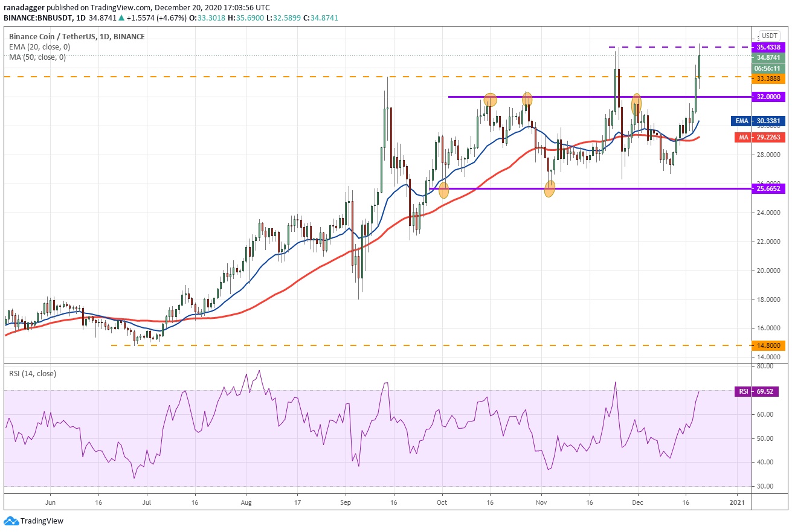Select the orange 33.3888 price label
This screenshot has height=532, width=792.
pyautogui.click(x=769, y=79)
